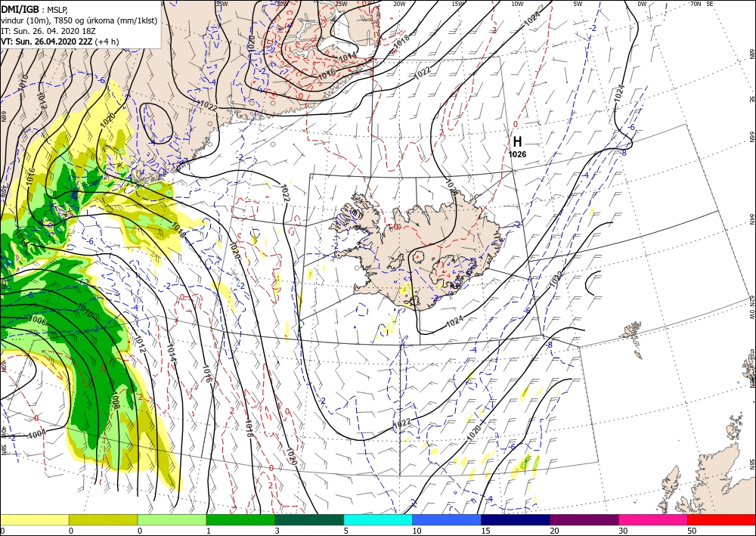Click the pale yellow legend color swatch
756x536 pixels.
34,519
